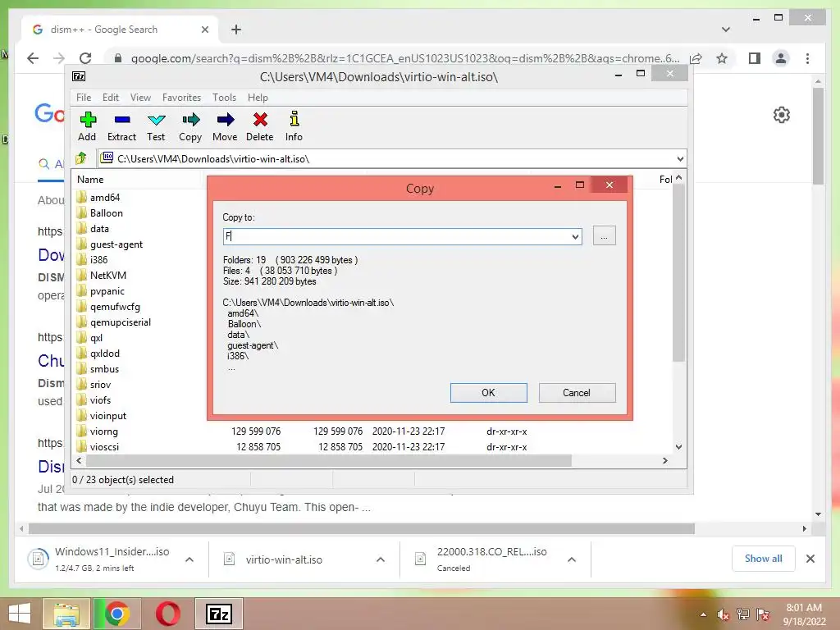Screen dimensions: 840x630
Task: Click the Chrome address bar URL
Action: [404, 58]
